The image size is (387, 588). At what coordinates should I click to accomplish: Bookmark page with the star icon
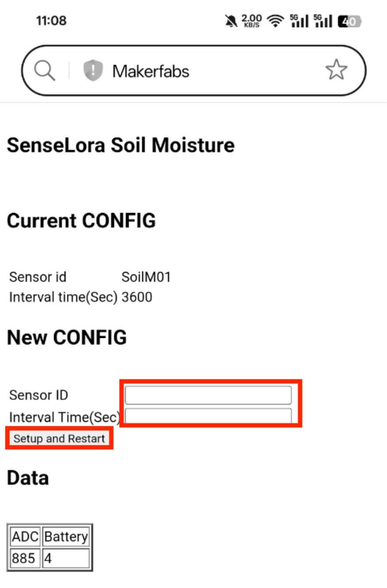[x=336, y=70]
